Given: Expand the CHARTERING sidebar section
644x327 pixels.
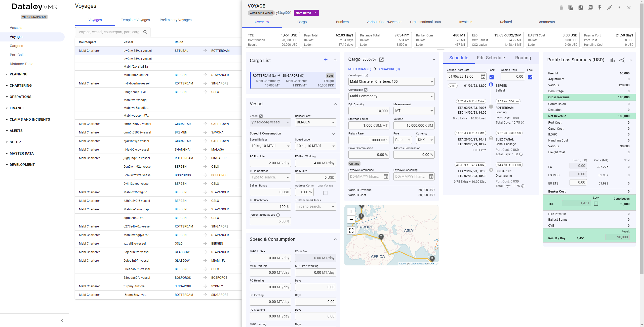Looking at the screenshot, I should 21,85.
